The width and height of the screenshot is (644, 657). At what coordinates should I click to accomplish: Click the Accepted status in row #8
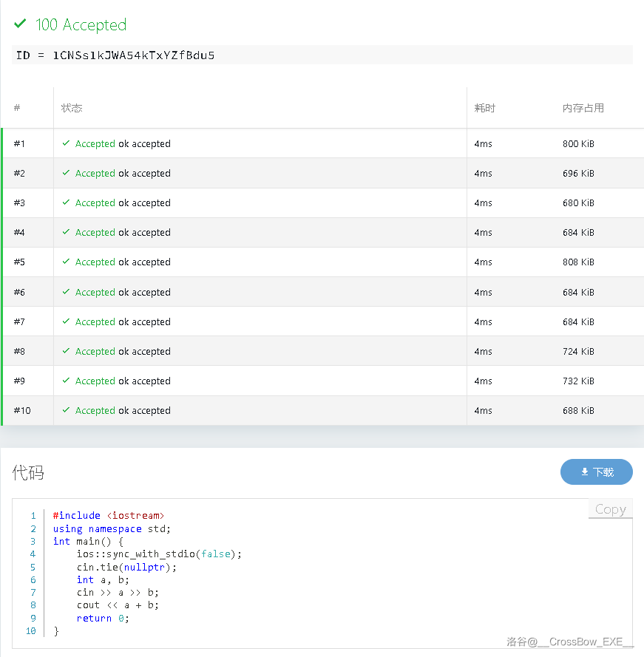point(95,352)
